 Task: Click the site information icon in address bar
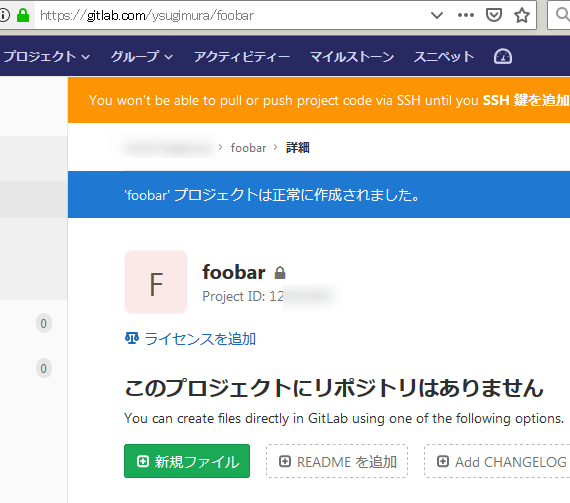coord(4,15)
